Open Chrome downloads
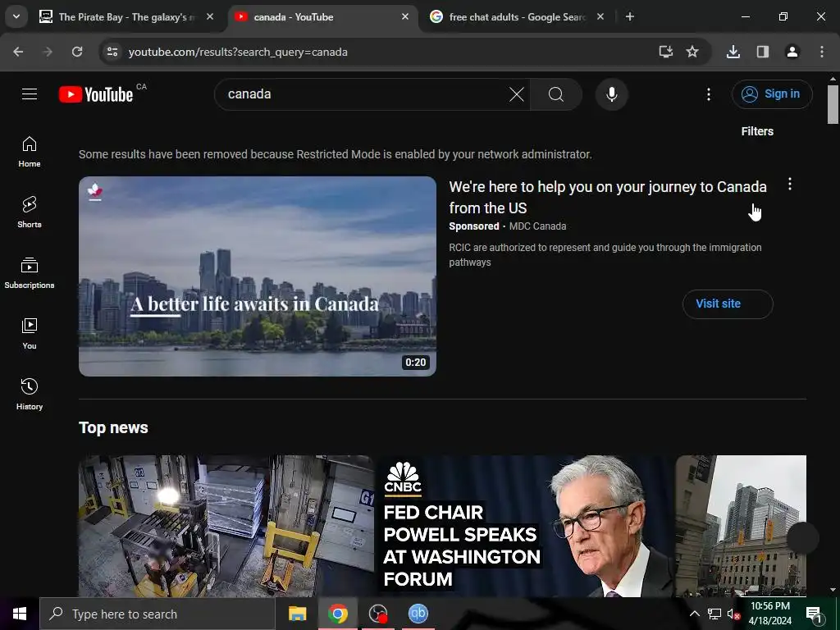This screenshot has height=630, width=840. [x=733, y=52]
